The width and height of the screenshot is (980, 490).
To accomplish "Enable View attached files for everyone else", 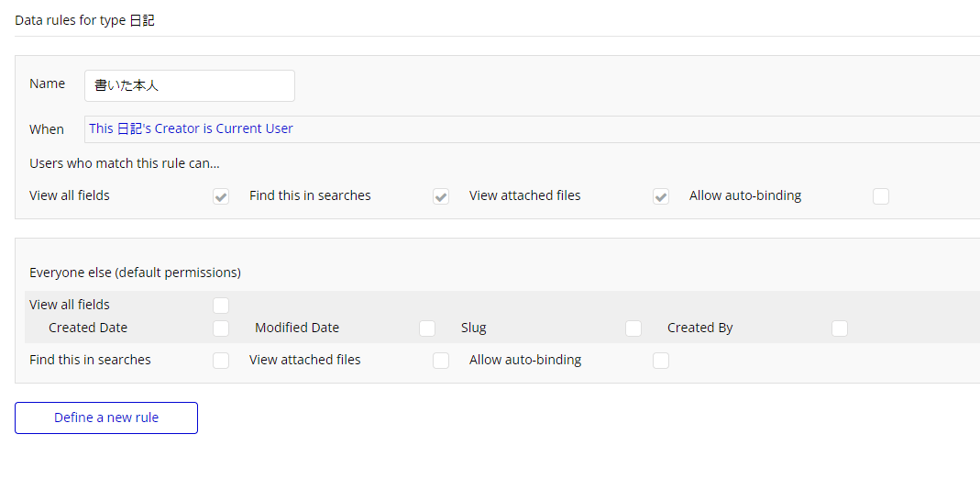I will pos(441,361).
